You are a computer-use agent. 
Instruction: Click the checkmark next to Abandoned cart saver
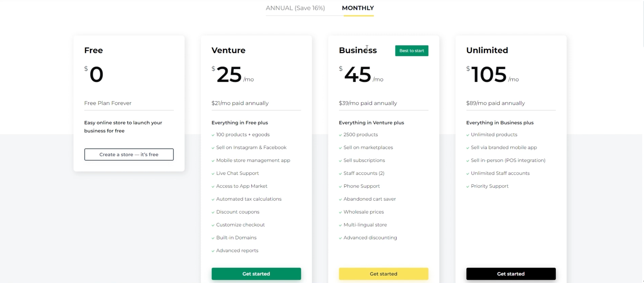point(340,199)
